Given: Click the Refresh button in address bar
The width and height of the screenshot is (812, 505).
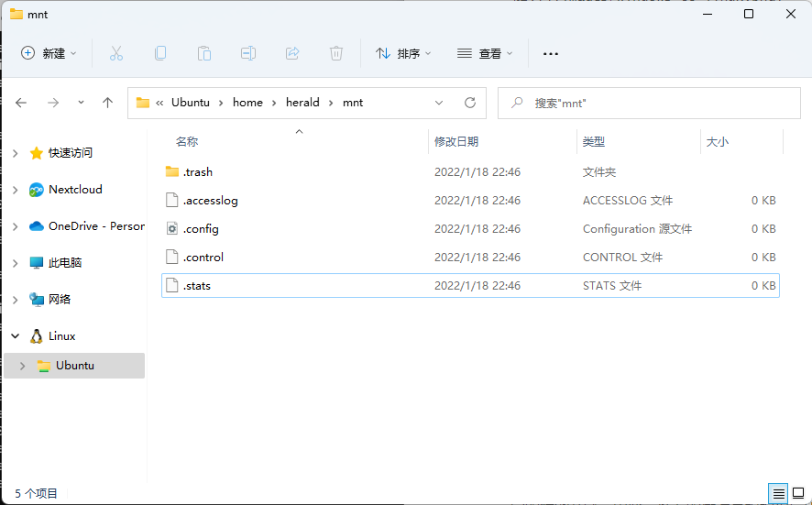Looking at the screenshot, I should point(470,103).
